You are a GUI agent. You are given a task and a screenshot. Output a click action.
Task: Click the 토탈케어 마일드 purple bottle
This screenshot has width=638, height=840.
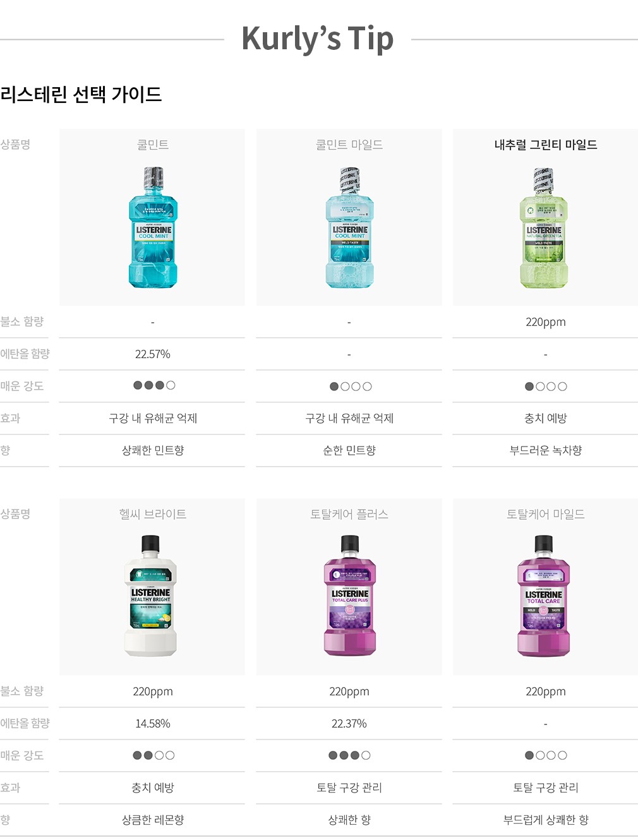544,596
